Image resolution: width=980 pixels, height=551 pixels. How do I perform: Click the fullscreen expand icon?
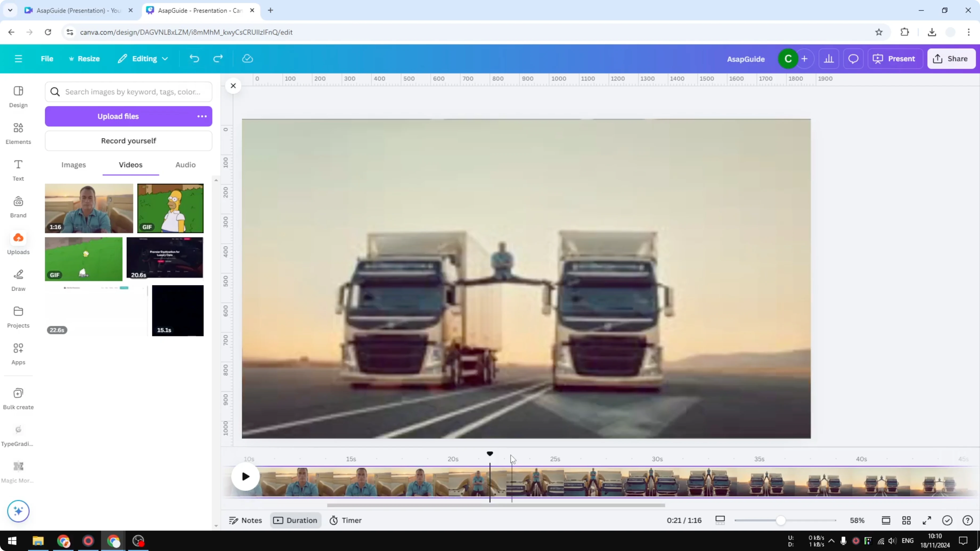(927, 520)
